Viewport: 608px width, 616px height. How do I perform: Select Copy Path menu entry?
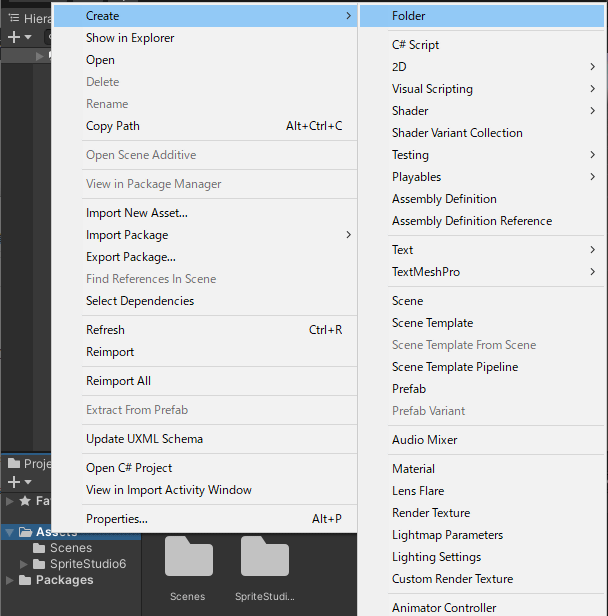click(205, 126)
